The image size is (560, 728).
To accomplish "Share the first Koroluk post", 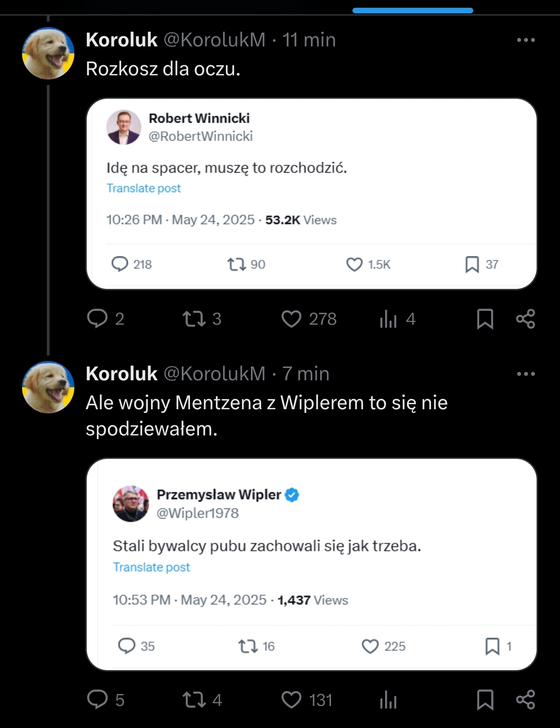I will pos(526,319).
